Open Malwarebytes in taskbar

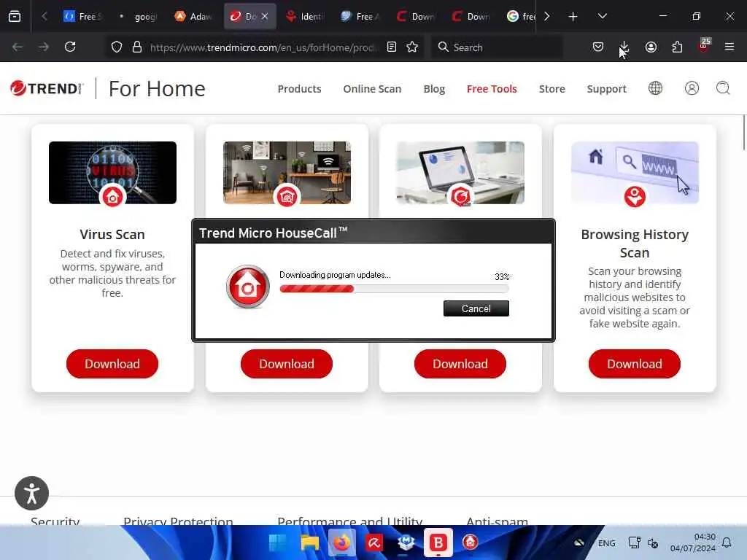(x=406, y=542)
